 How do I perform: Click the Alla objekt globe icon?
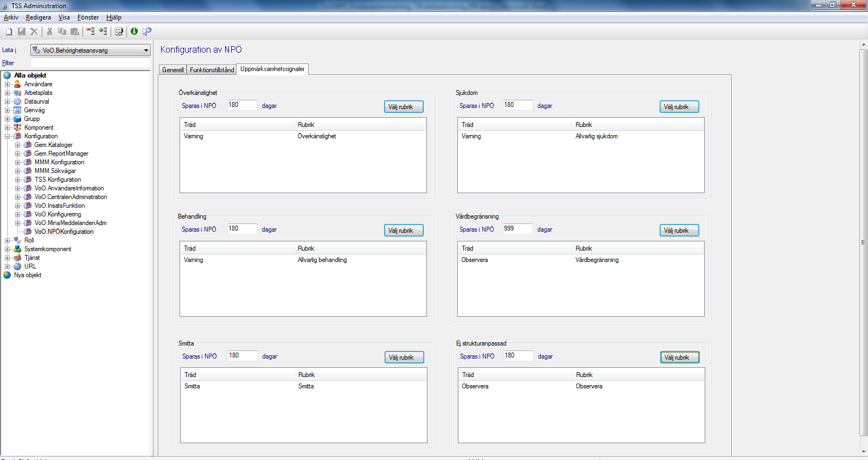pos(7,75)
